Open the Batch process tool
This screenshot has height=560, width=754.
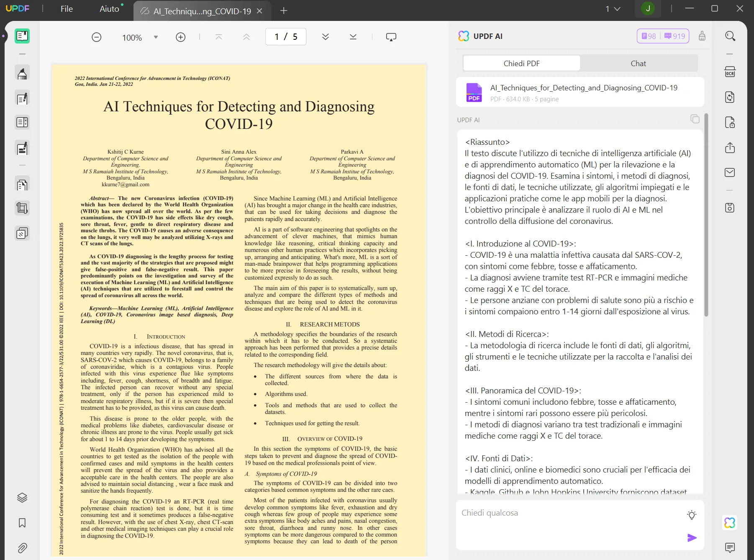click(x=22, y=233)
